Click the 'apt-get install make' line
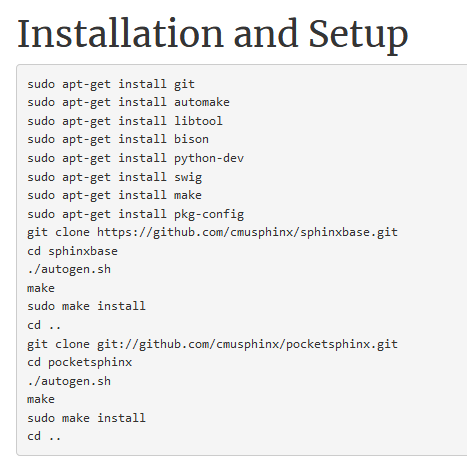Image resolution: width=467 pixels, height=465 pixels. 114,195
